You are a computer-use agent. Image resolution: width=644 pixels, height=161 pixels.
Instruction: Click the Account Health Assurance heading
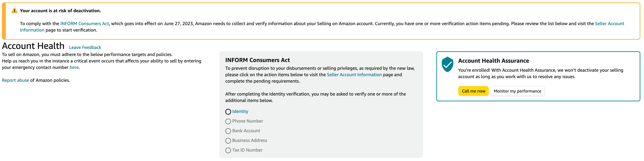(494, 61)
